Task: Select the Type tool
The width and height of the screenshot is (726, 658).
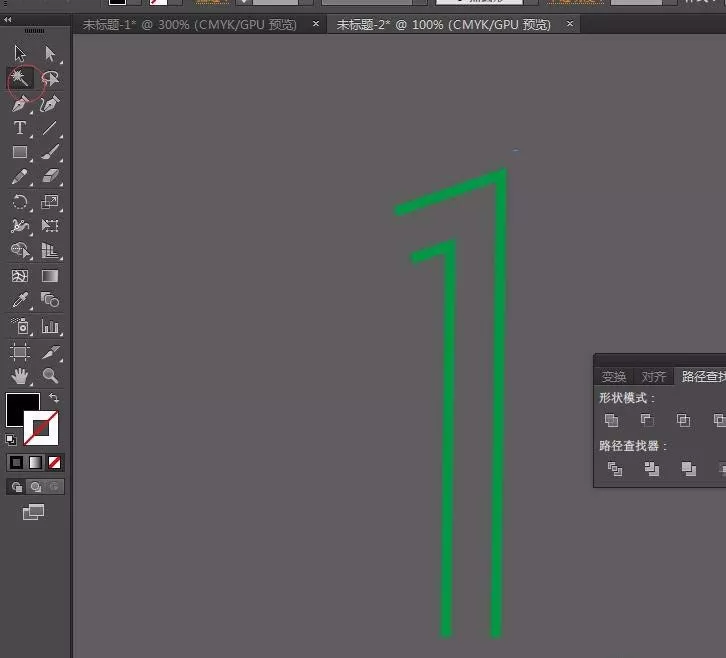Action: (x=20, y=128)
